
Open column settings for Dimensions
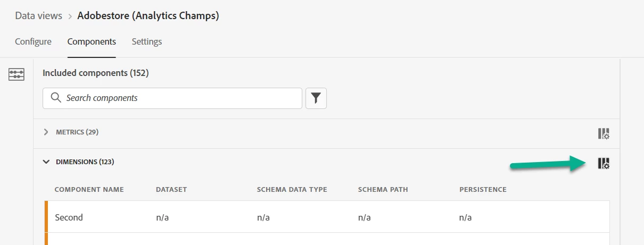[x=604, y=163]
